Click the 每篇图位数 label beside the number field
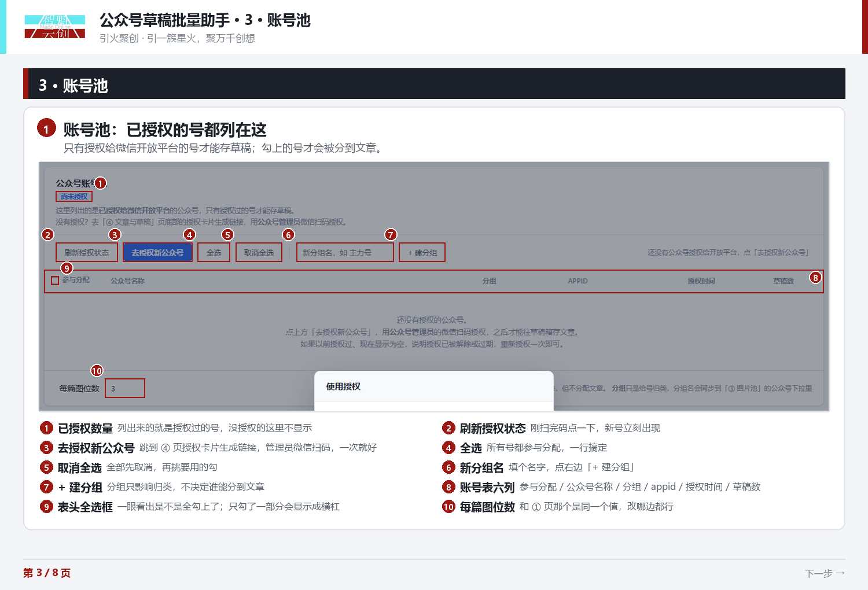 pyautogui.click(x=79, y=388)
